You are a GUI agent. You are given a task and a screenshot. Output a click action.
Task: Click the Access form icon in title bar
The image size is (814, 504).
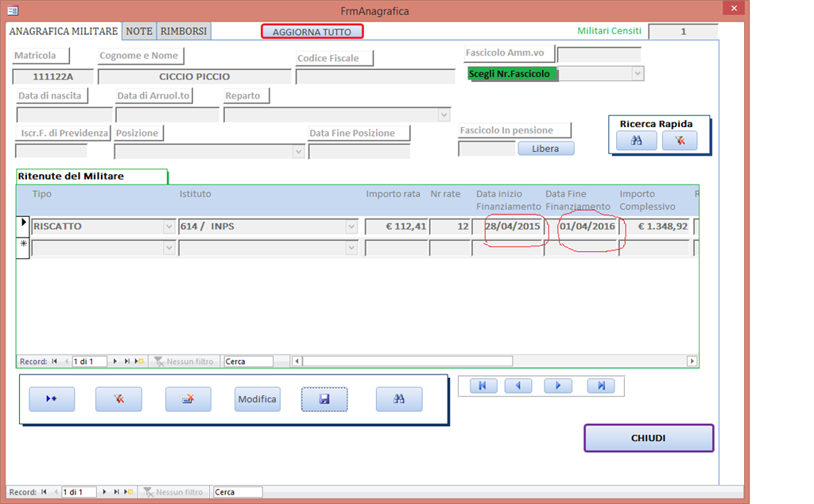tap(13, 10)
